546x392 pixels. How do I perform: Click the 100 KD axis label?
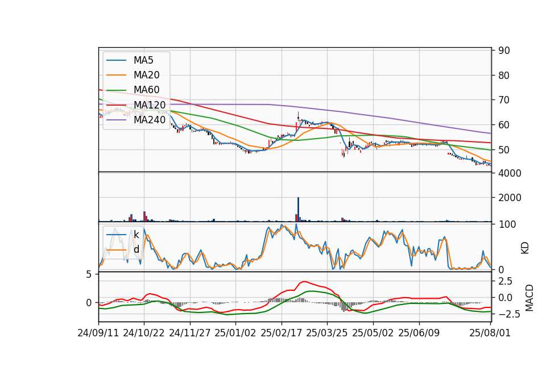[x=507, y=224]
